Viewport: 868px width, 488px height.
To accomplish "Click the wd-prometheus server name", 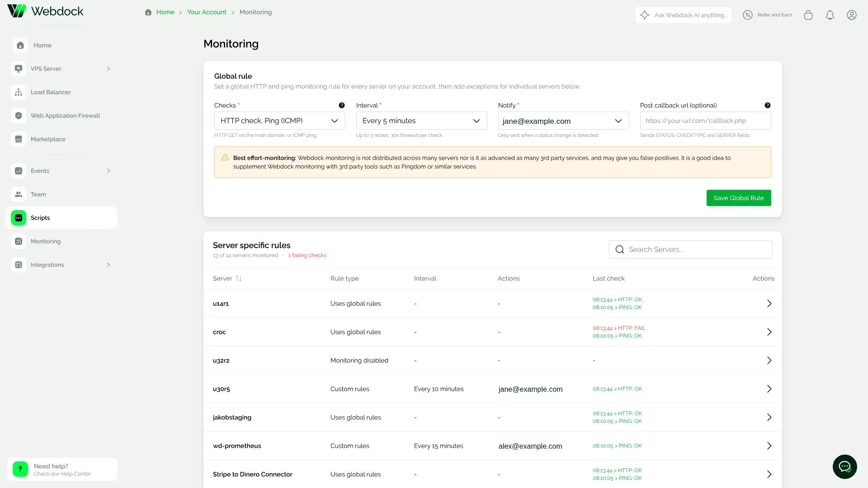I will tap(237, 446).
